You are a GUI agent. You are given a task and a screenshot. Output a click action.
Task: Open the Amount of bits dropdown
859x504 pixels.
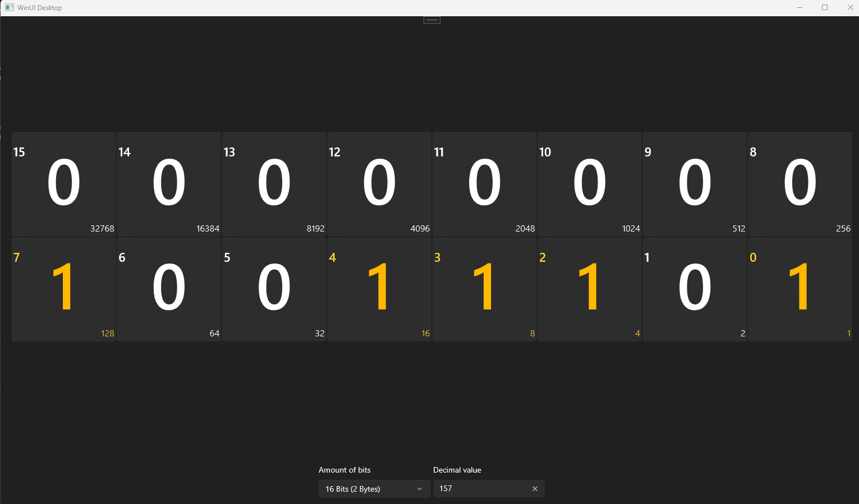click(x=374, y=489)
